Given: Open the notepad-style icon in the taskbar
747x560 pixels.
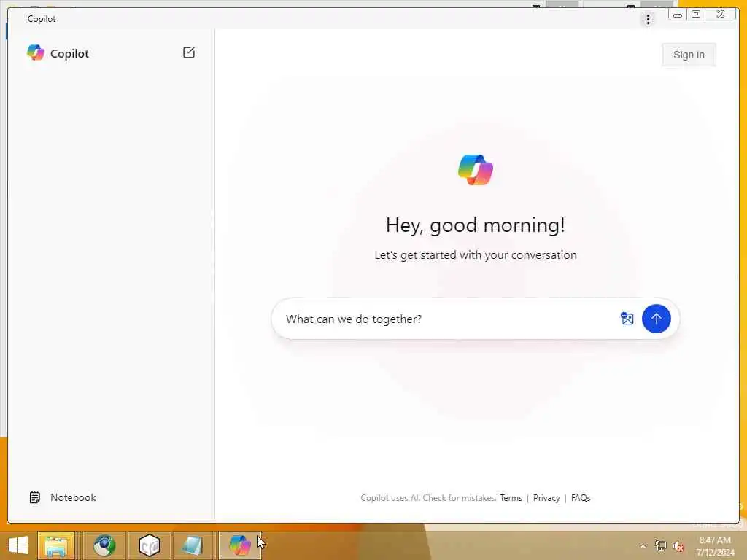Looking at the screenshot, I should pyautogui.click(x=193, y=545).
